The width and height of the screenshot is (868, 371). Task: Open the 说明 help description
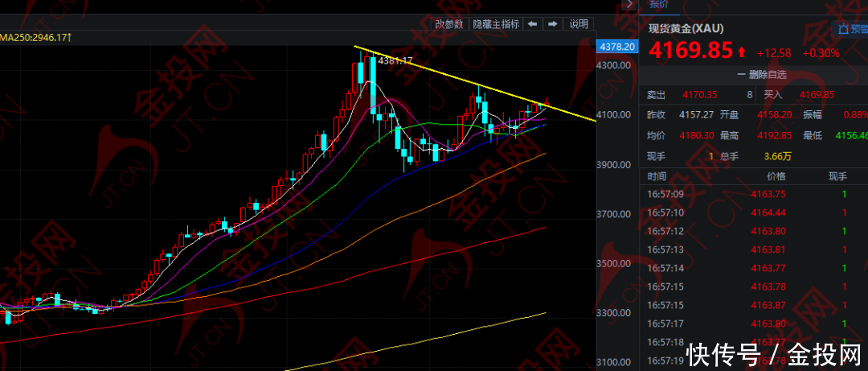coord(579,24)
